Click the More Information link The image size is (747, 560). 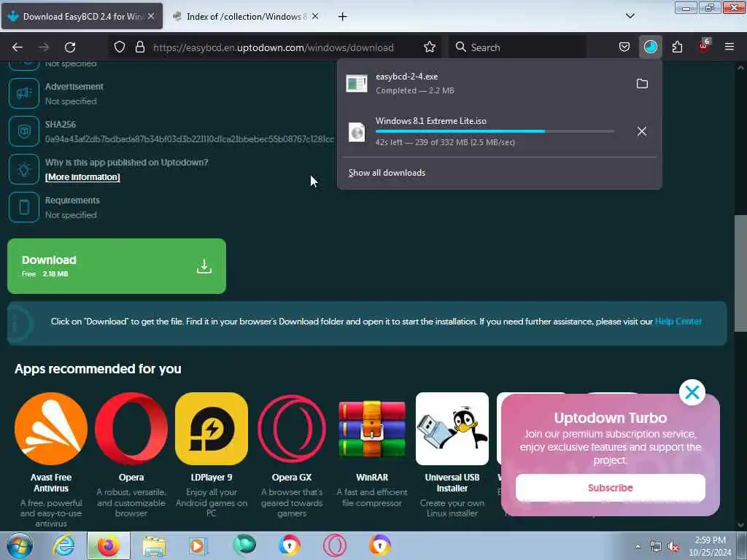tap(82, 177)
